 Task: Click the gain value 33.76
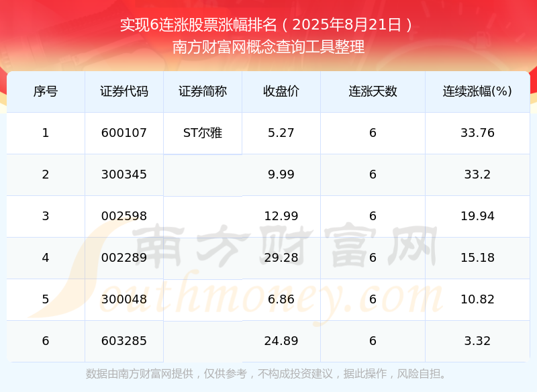coord(477,133)
